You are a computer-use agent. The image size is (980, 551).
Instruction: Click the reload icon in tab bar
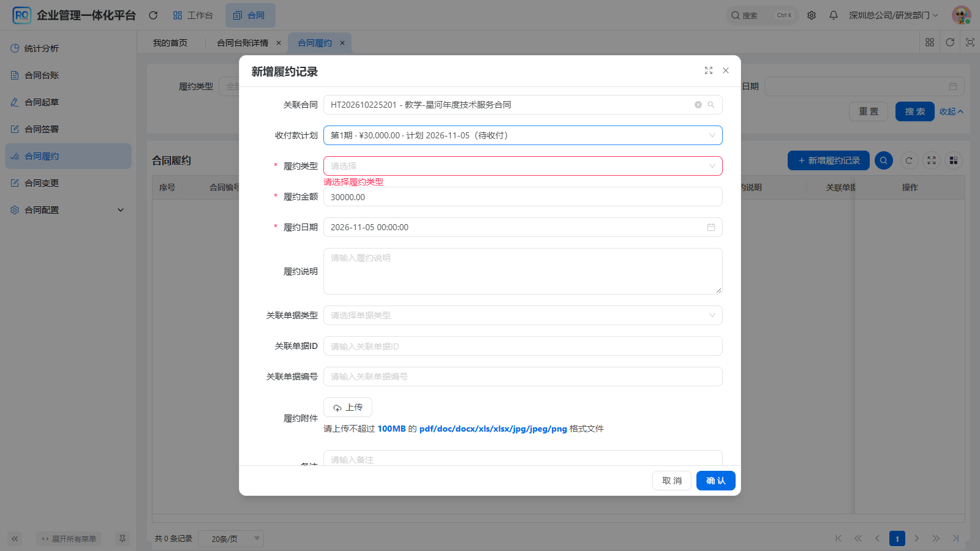[950, 42]
